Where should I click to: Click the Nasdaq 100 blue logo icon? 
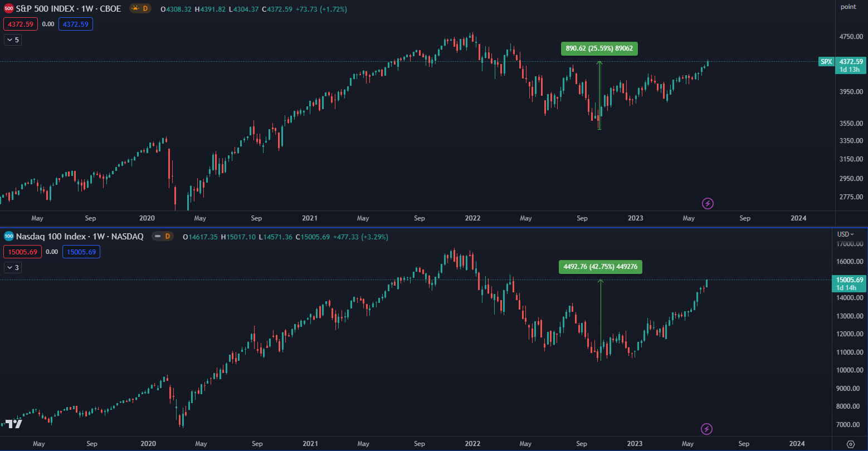(9, 237)
